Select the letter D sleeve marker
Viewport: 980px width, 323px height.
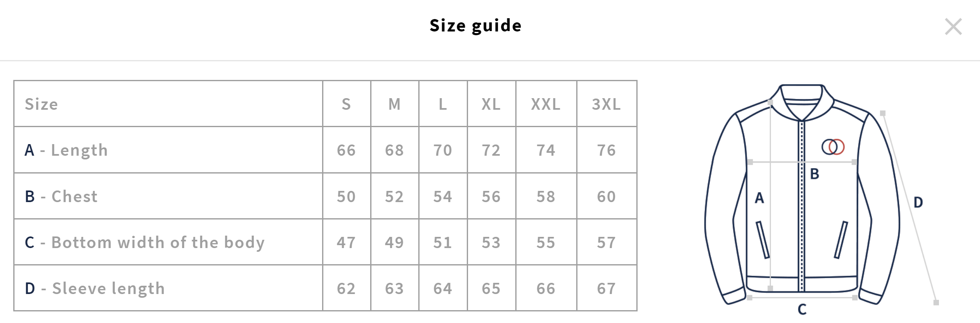tap(918, 202)
